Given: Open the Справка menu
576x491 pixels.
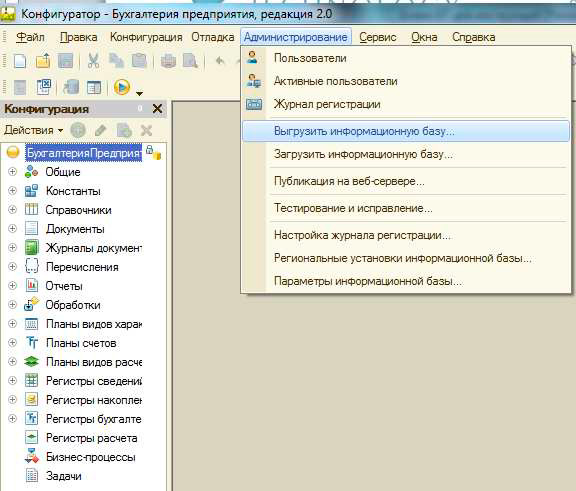Looking at the screenshot, I should pos(474,37).
